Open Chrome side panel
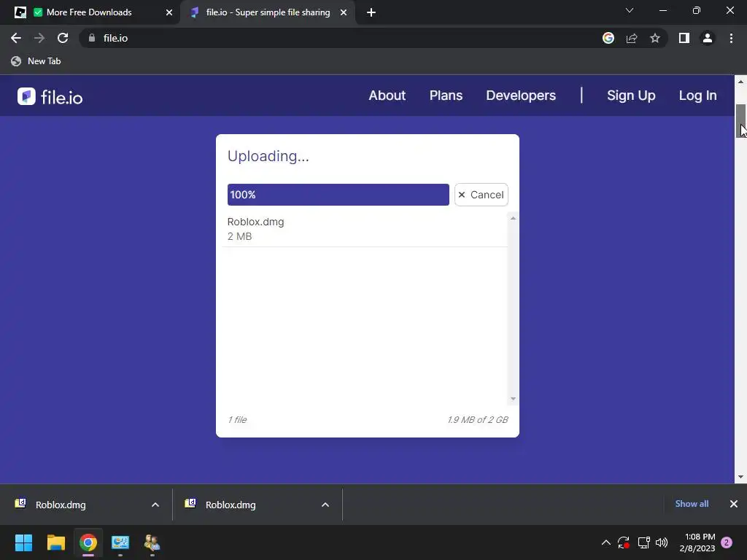 (684, 38)
